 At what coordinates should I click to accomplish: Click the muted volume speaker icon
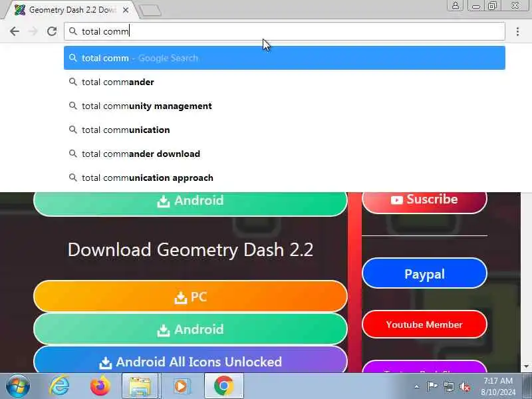[465, 386]
